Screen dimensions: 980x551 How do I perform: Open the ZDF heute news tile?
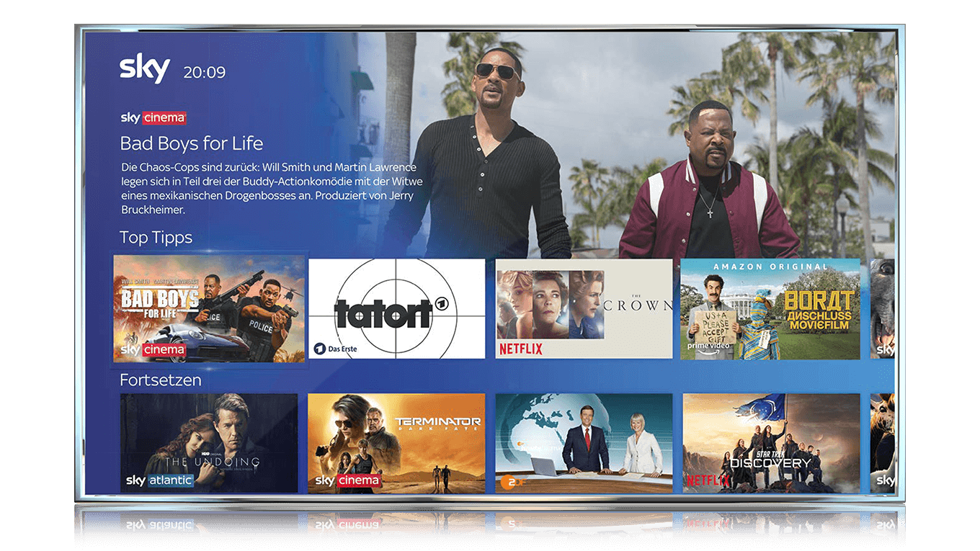pos(583,443)
